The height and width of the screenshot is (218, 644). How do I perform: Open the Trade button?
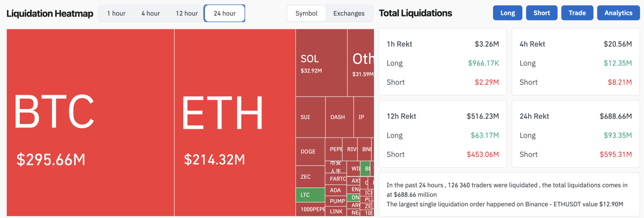[x=577, y=13]
